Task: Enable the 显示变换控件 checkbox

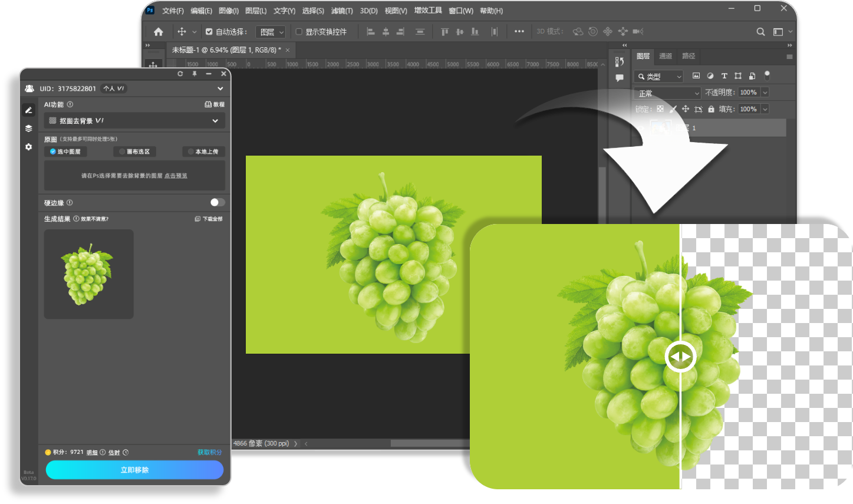Action: (x=299, y=32)
